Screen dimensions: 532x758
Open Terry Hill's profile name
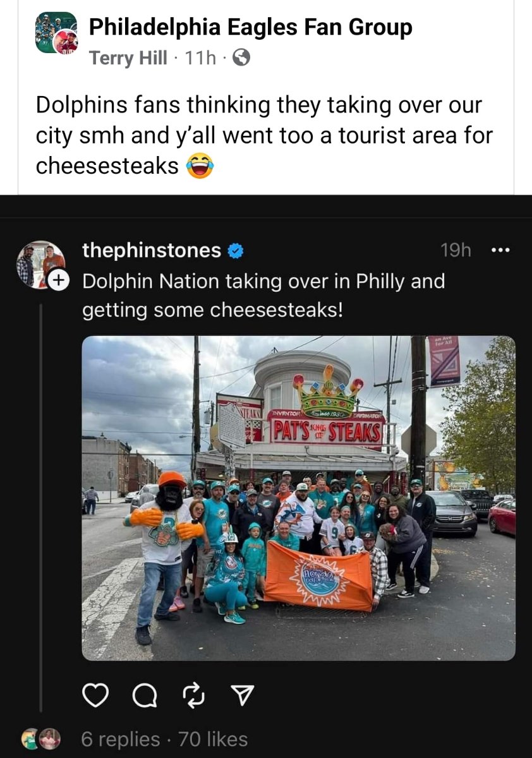tap(128, 59)
